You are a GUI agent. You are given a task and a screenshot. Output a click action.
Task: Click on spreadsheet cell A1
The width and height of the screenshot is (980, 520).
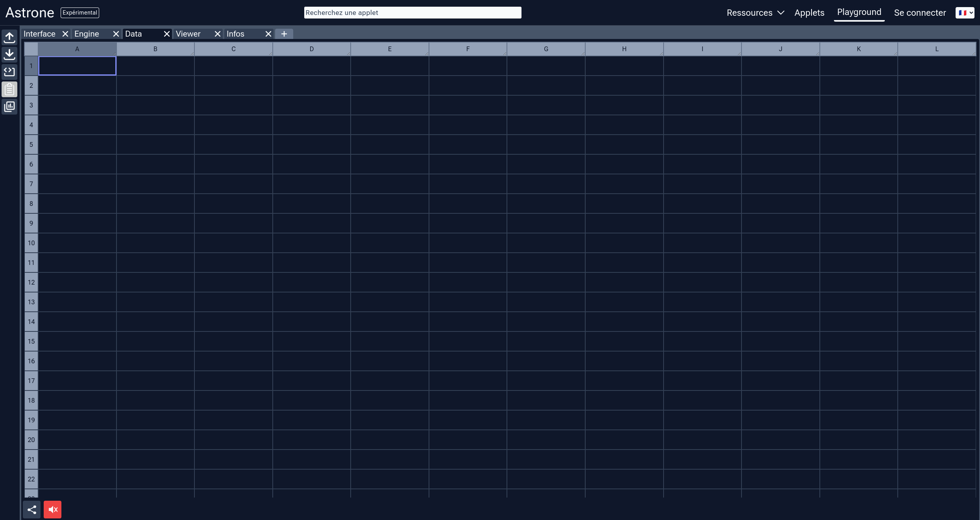(77, 65)
